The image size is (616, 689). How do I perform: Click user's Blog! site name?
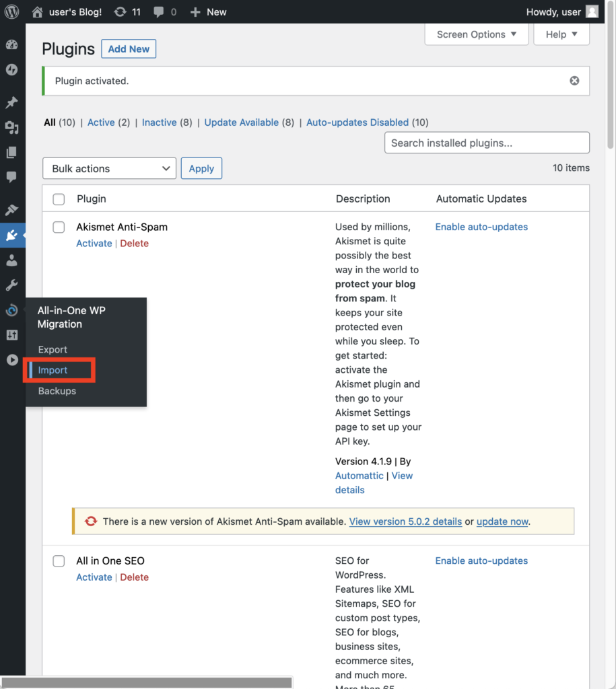pos(75,12)
